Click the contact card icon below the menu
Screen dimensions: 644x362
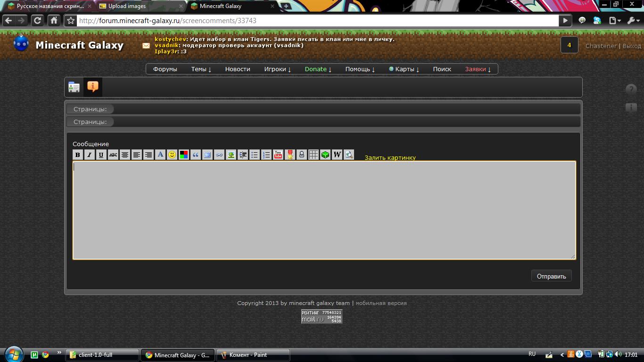[x=74, y=87]
